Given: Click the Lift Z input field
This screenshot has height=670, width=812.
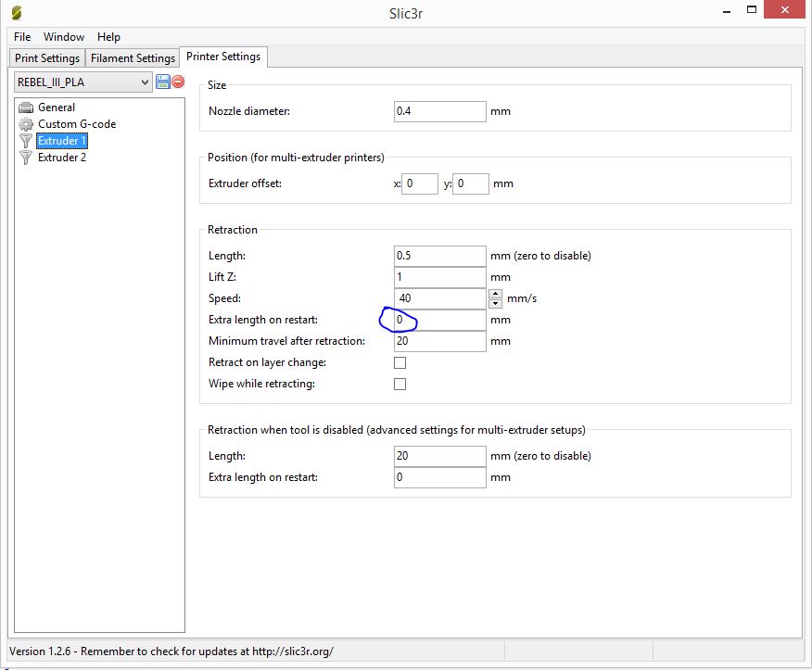Looking at the screenshot, I should [439, 277].
